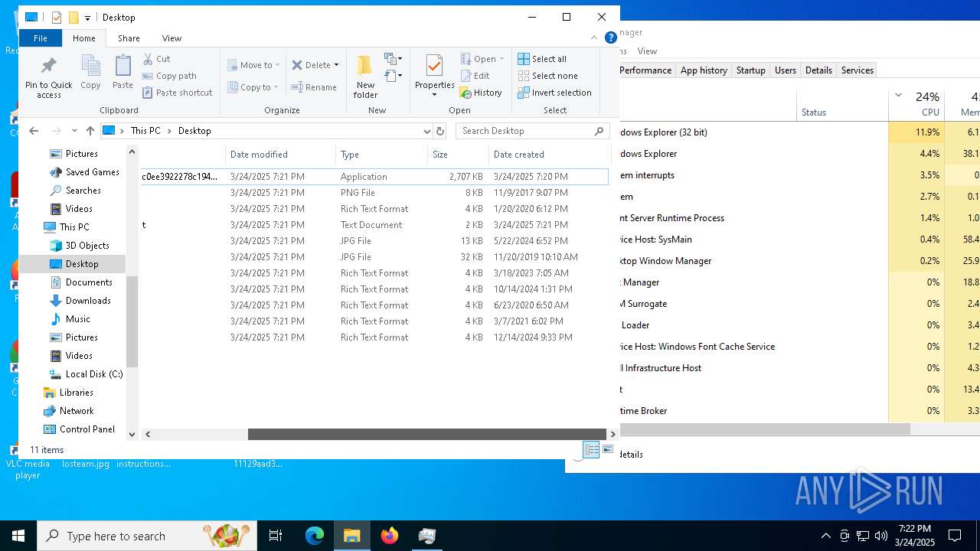Select 3D Objects in navigation pane

[x=87, y=246]
